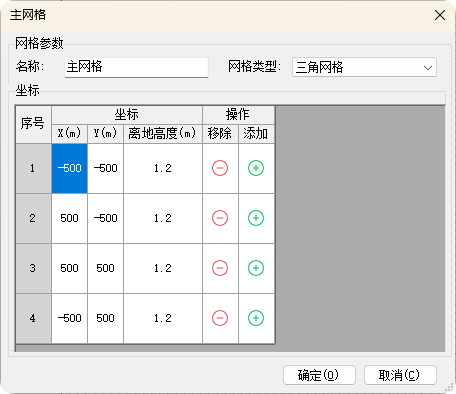Select row header number 4
The height and width of the screenshot is (394, 456).
point(33,318)
